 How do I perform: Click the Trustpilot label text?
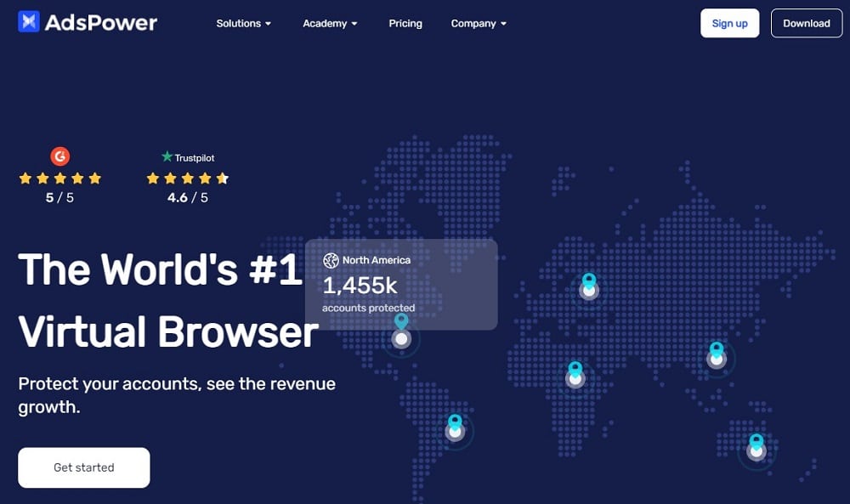click(195, 158)
